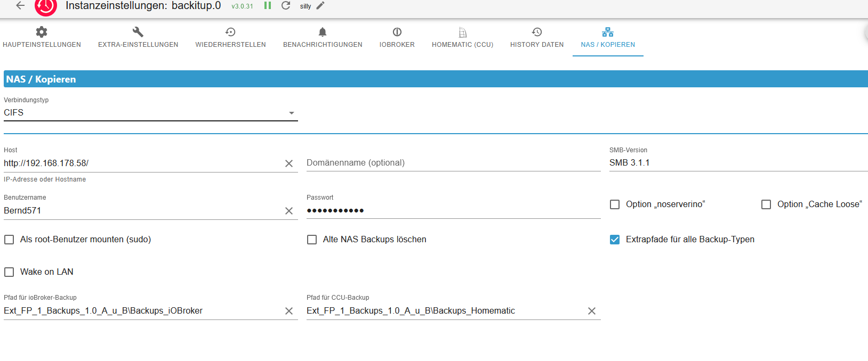868x361 pixels.
Task: Switch to the Extra-Einstellungen tab
Action: coord(138,38)
